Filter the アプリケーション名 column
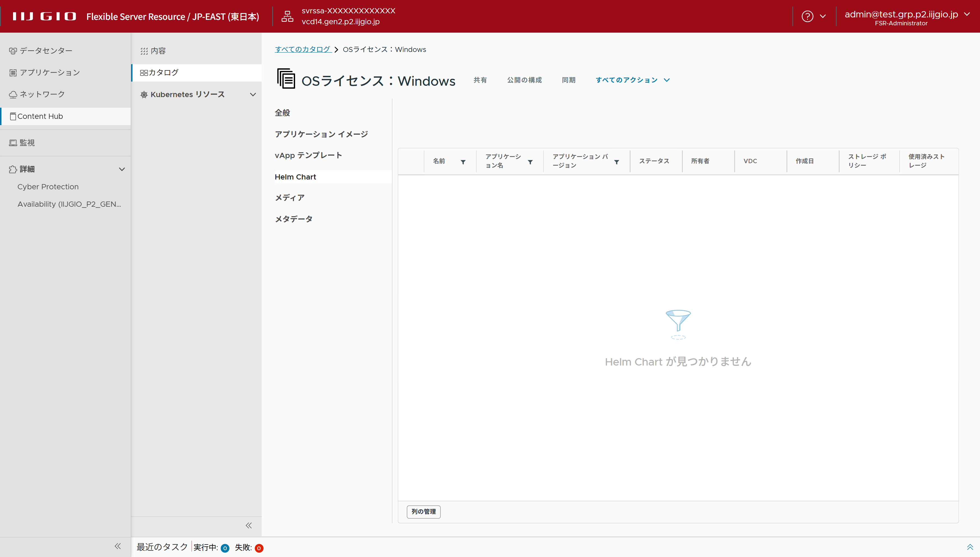The width and height of the screenshot is (980, 557). pos(530,162)
